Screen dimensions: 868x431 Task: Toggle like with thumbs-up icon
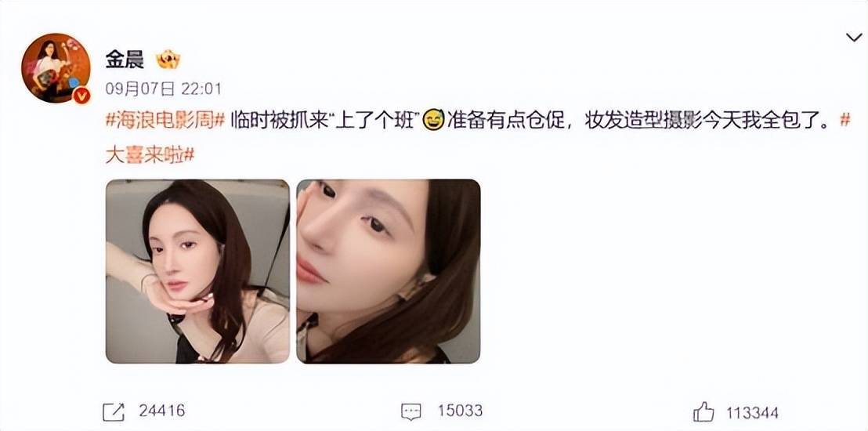coord(703,411)
